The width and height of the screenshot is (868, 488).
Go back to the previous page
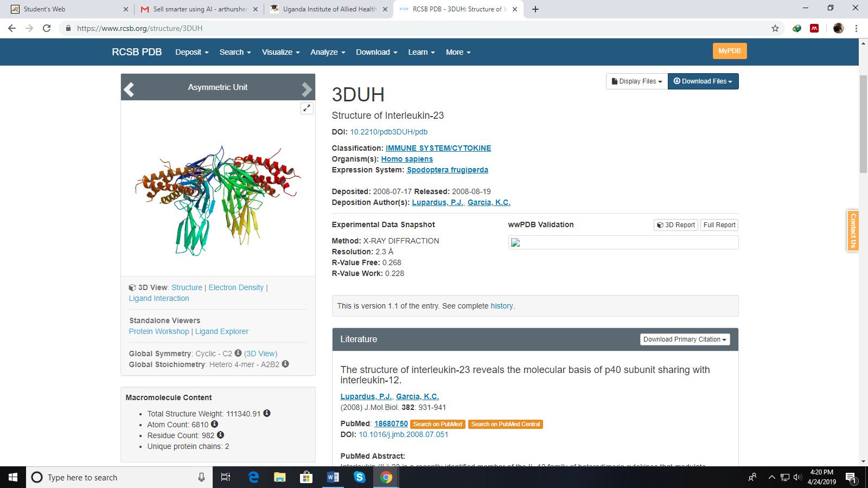pos(12,28)
